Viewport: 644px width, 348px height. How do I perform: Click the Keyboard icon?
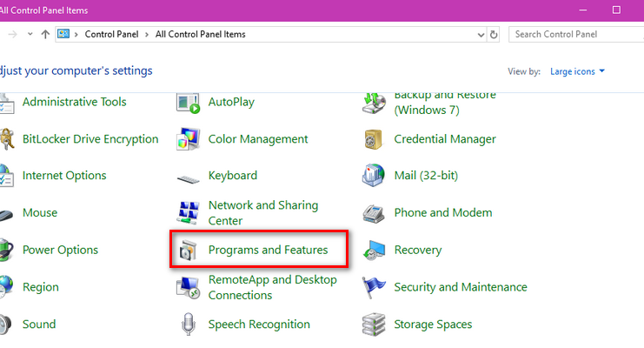(188, 179)
